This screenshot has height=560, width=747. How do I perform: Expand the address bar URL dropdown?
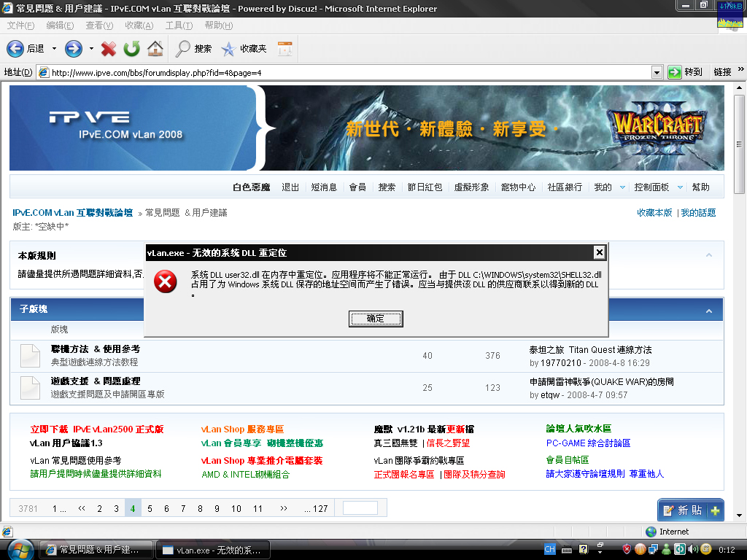656,72
